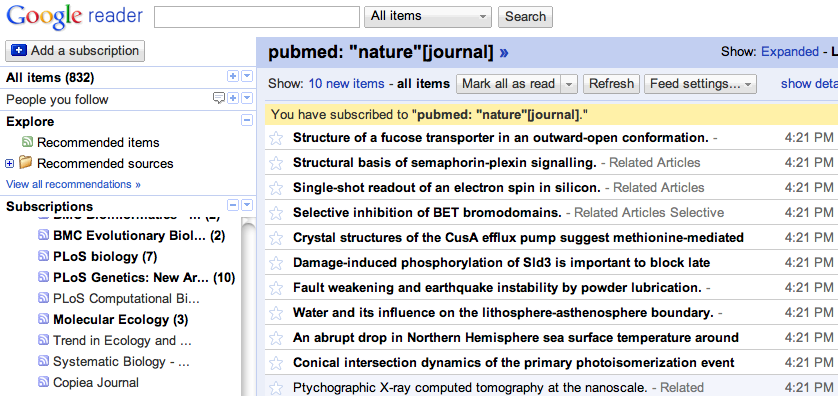Star the conical intersection dynamics article
The height and width of the screenshot is (396, 838).
coord(276,363)
